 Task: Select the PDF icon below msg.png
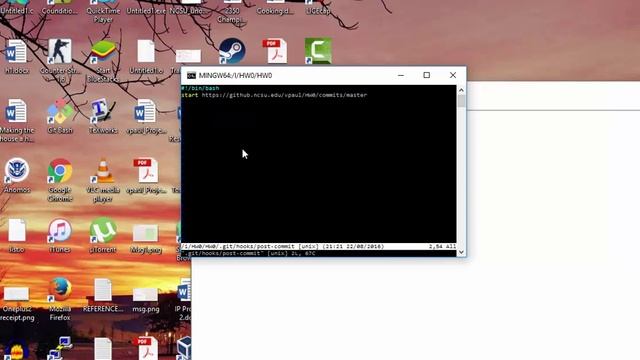pyautogui.click(x=146, y=349)
